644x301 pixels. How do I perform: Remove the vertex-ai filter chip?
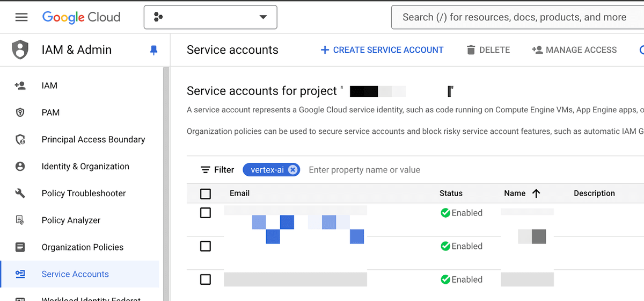point(292,170)
